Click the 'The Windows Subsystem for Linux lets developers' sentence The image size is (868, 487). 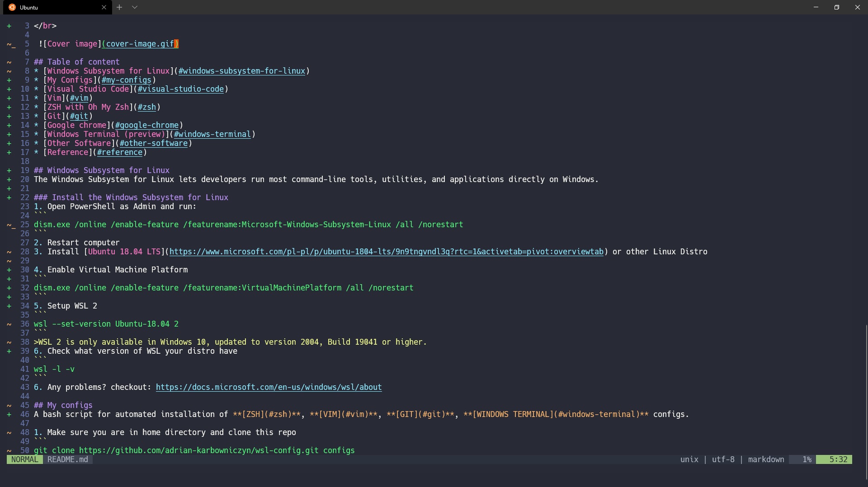pos(316,179)
